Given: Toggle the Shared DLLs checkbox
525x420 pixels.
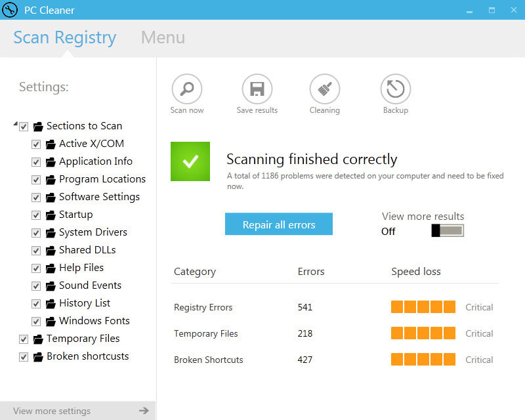Looking at the screenshot, I should 36,251.
